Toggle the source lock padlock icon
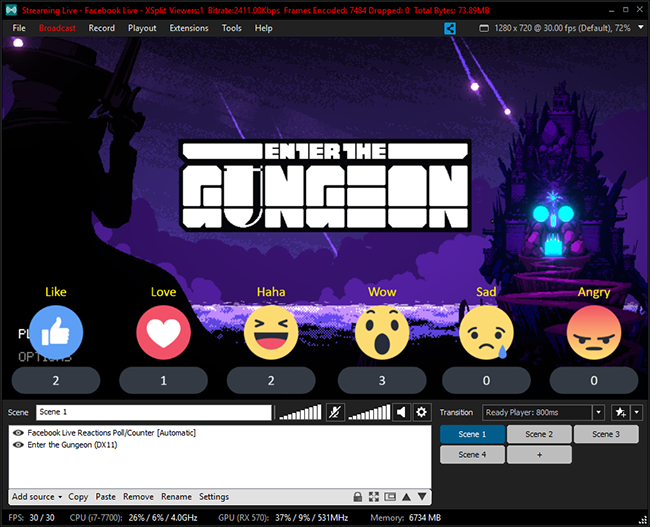 click(x=357, y=497)
